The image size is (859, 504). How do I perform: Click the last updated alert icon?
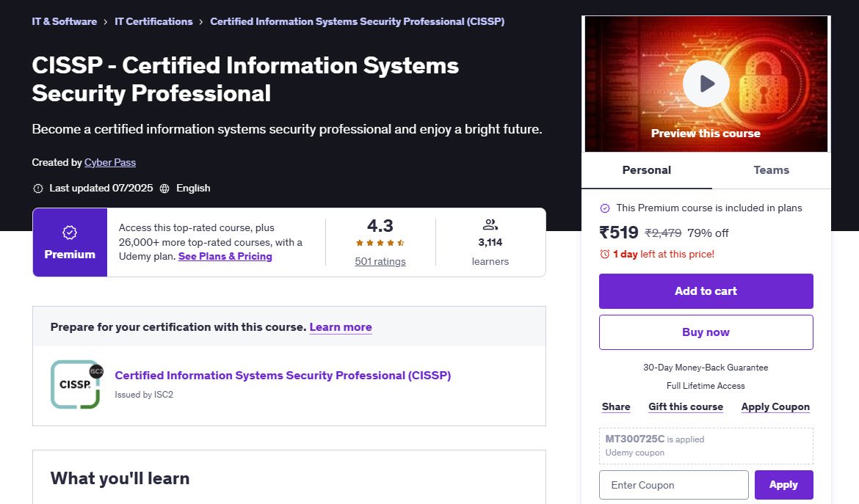click(37, 189)
